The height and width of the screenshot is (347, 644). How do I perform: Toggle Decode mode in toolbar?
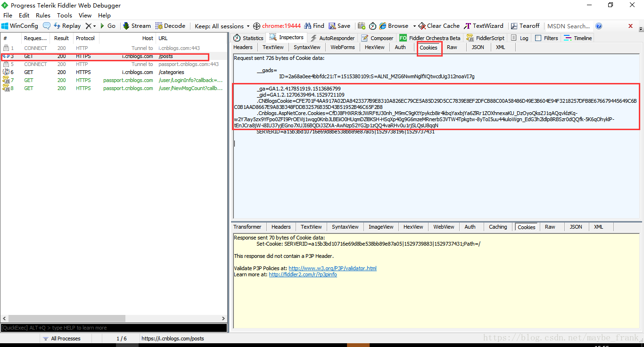170,26
